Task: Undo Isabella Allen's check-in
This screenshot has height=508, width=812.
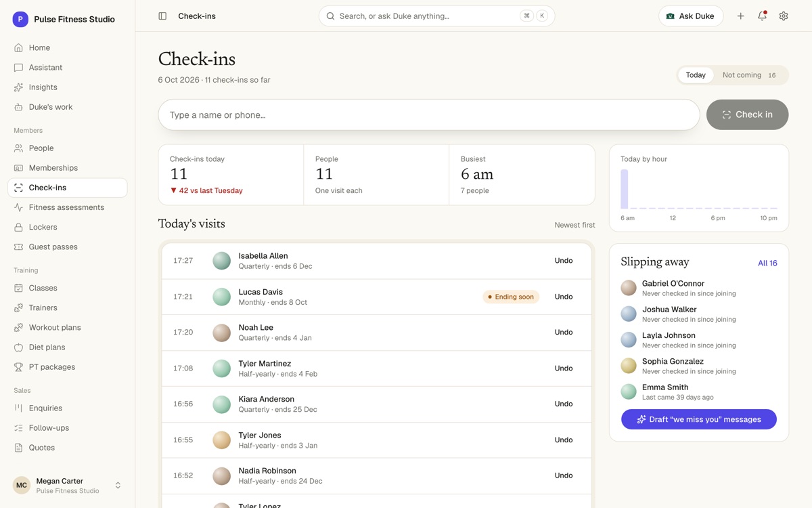Action: 564,261
